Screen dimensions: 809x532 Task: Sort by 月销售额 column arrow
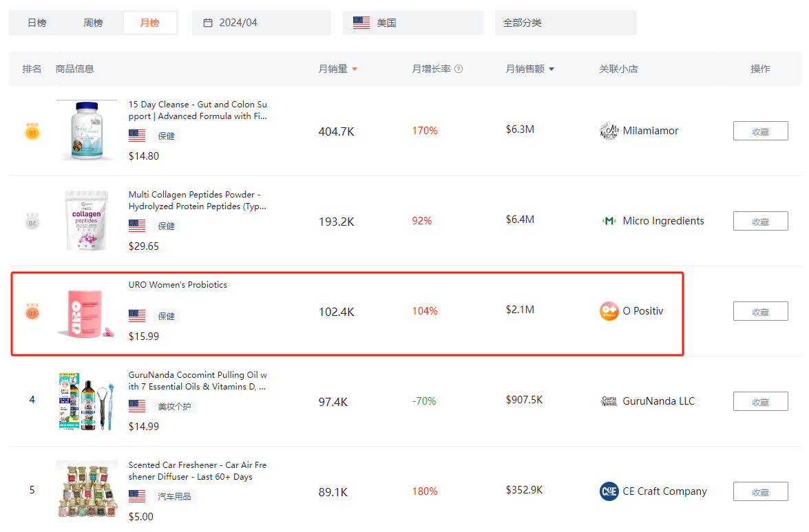(551, 69)
